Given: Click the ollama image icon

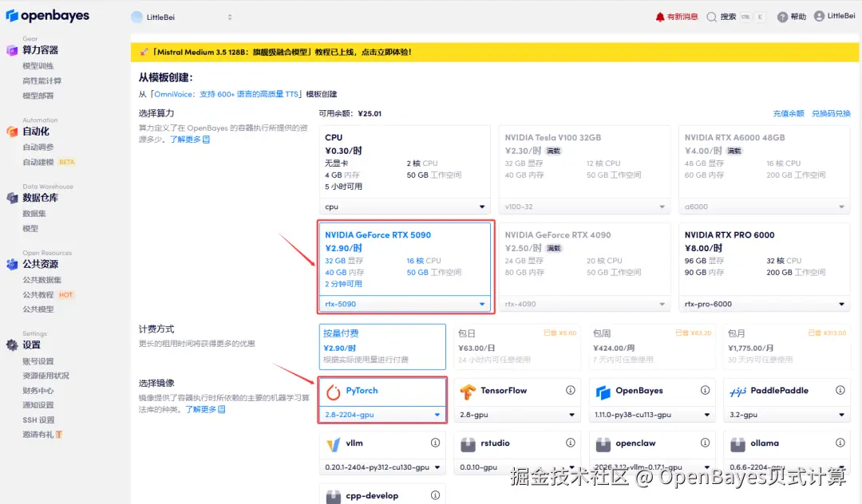Looking at the screenshot, I should 737,444.
